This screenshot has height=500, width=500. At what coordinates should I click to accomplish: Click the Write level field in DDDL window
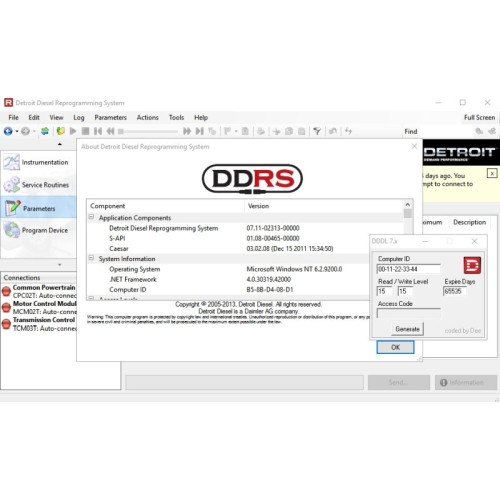pos(405,291)
